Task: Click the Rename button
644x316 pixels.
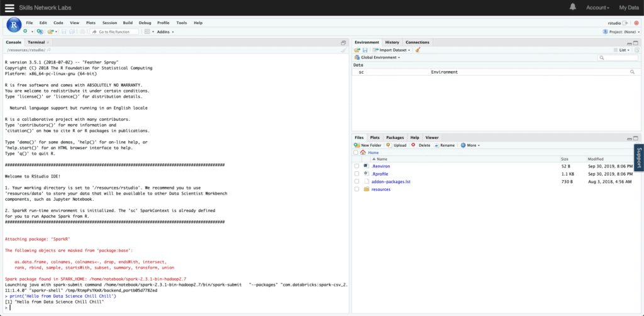Action: pyautogui.click(x=445, y=145)
